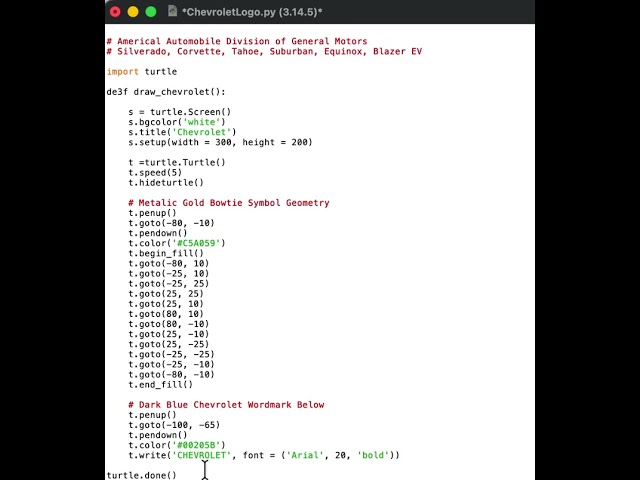Click the 't.goto(80, -10)' line
The width and height of the screenshot is (640, 480).
[169, 324]
